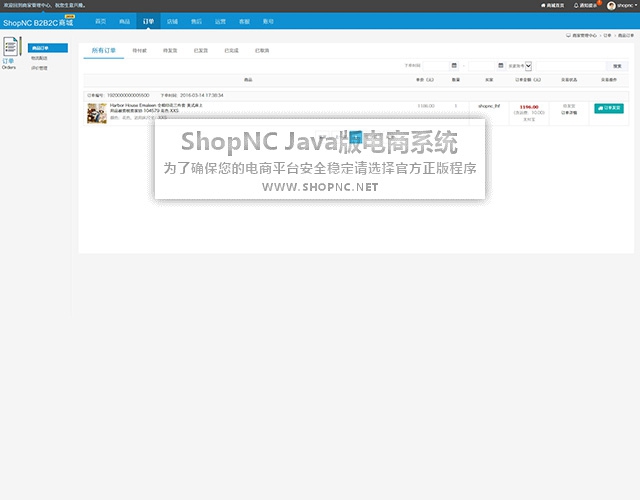Switch to the 所有订单 tab
This screenshot has height=500, width=640.
click(104, 51)
